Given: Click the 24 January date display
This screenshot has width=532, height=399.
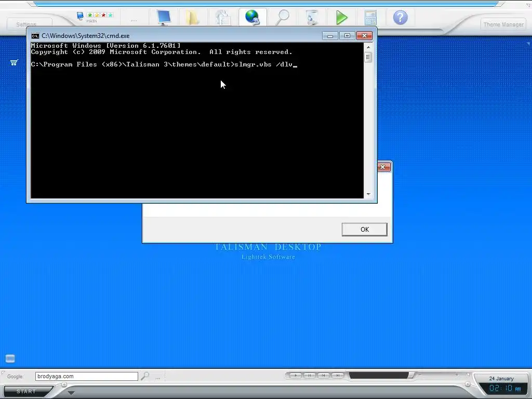Looking at the screenshot, I should (501, 378).
